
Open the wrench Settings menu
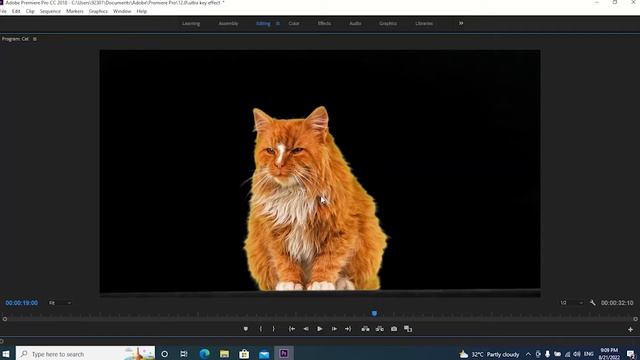(592, 303)
